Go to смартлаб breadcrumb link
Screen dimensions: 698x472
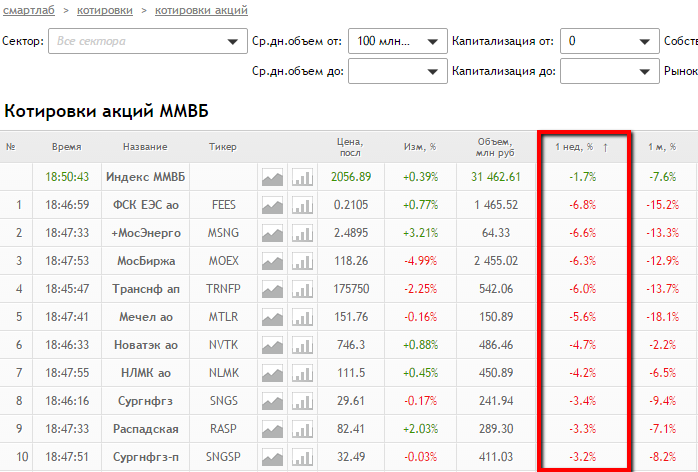30,10
